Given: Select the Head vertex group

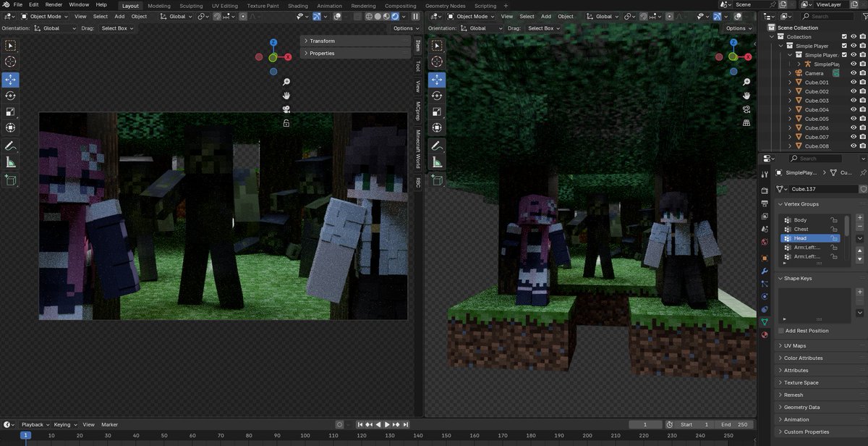Looking at the screenshot, I should [811, 238].
